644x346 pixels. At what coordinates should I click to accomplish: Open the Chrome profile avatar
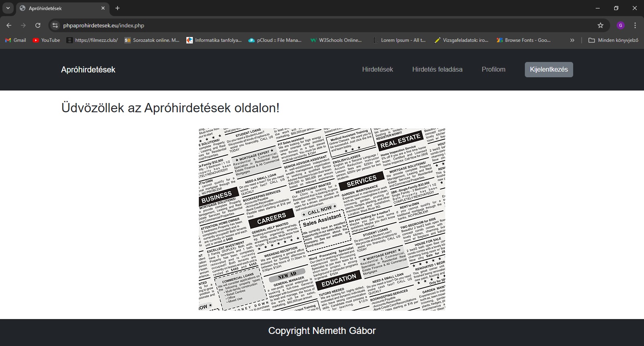click(x=621, y=25)
